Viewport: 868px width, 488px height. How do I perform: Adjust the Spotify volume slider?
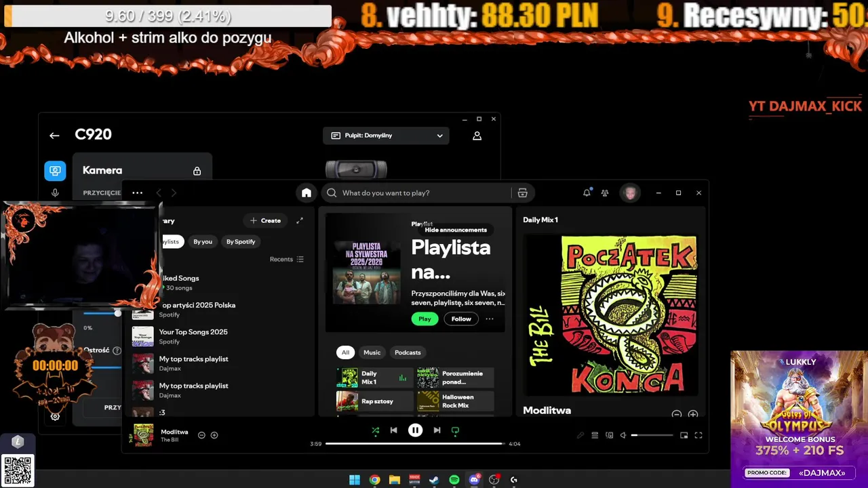tap(652, 435)
